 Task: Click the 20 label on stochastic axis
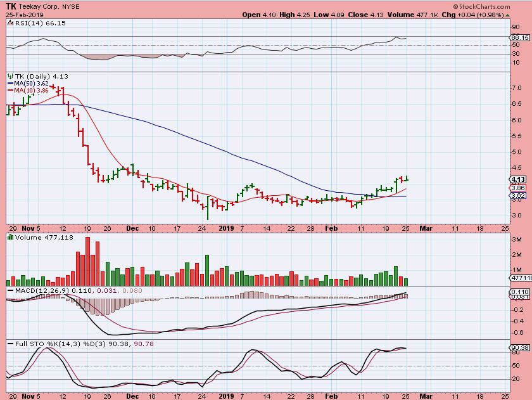tap(516, 379)
